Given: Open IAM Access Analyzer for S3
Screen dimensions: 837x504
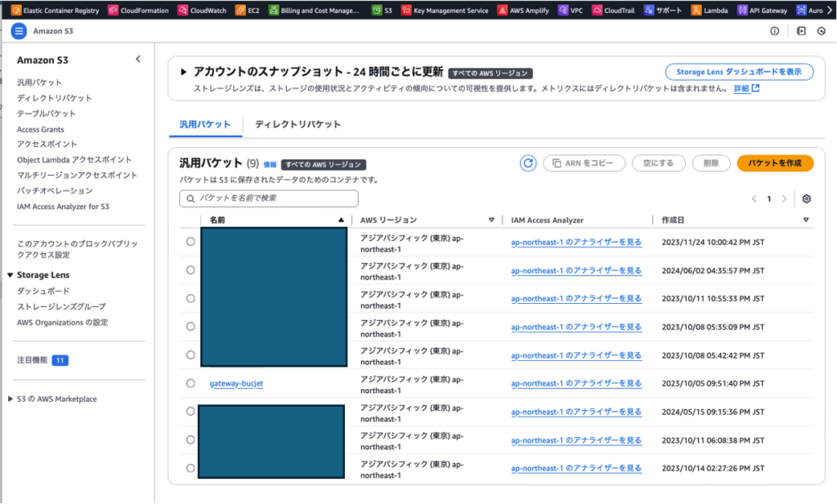Looking at the screenshot, I should 63,207.
